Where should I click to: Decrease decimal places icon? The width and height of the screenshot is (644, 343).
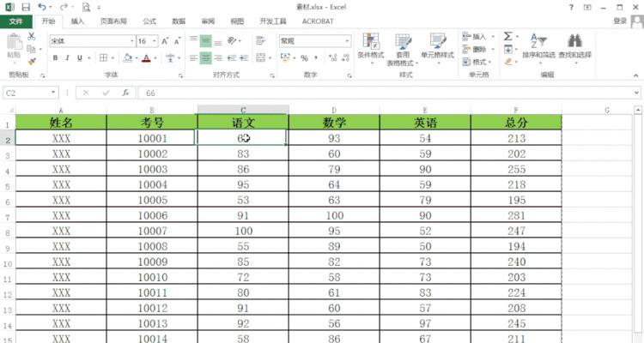click(x=345, y=57)
